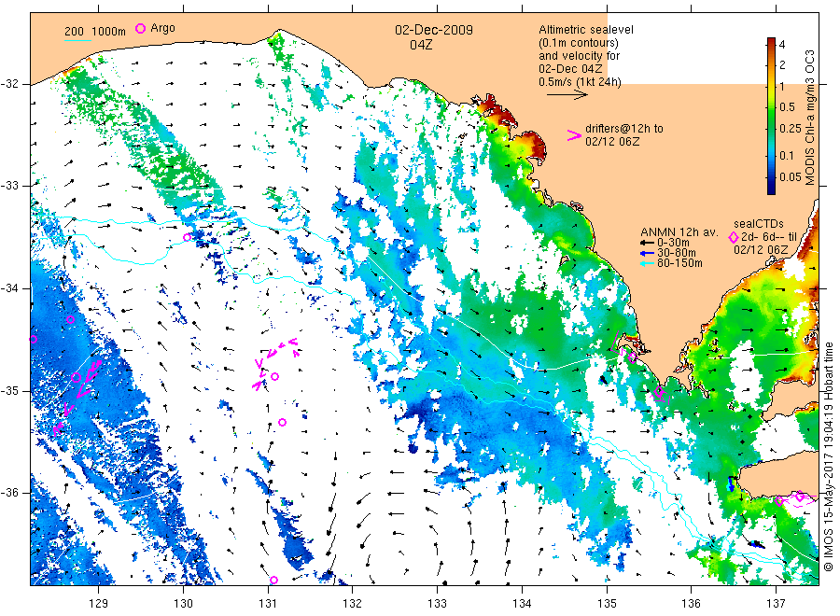Click the Argo legend circle marker
This screenshot has height=616, width=840.
pyautogui.click(x=140, y=28)
